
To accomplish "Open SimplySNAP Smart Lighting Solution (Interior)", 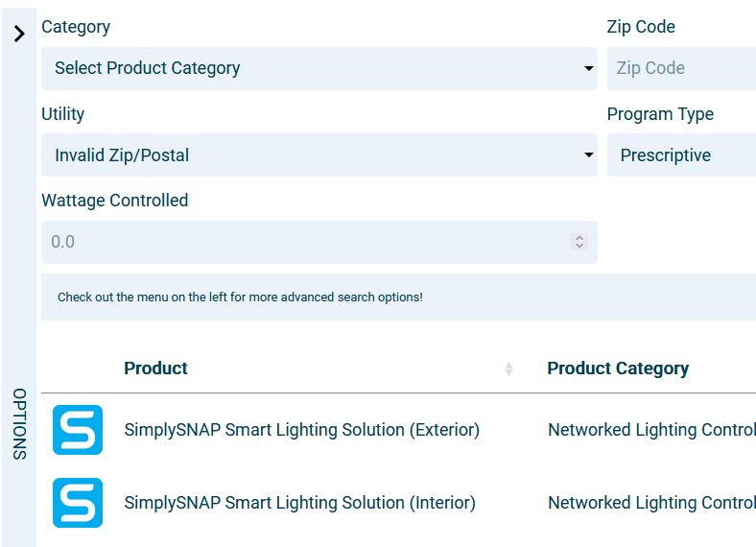I will point(299,503).
